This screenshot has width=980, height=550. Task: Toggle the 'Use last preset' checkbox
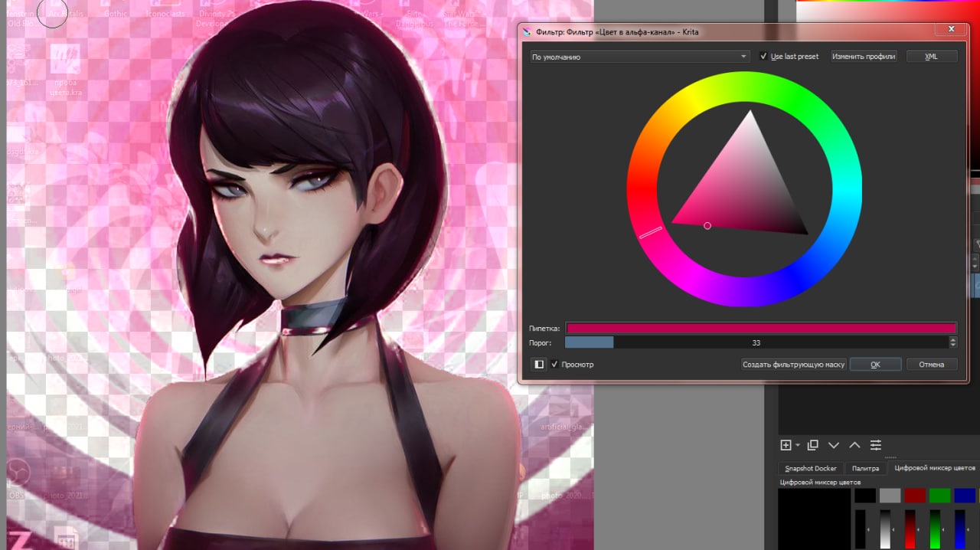point(763,57)
